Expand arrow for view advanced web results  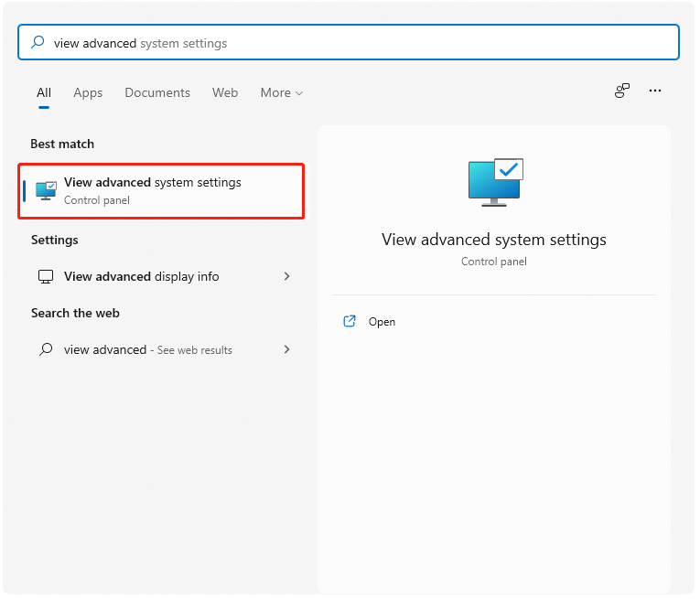[x=286, y=349]
